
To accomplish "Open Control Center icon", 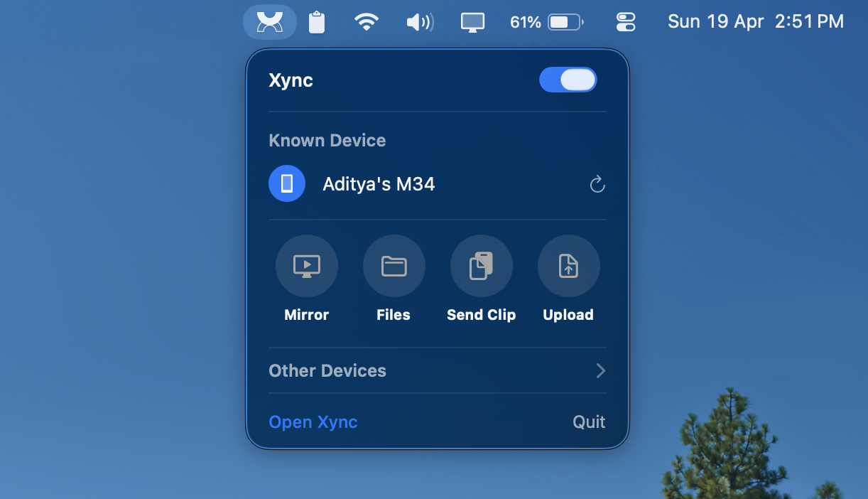I will click(x=626, y=22).
